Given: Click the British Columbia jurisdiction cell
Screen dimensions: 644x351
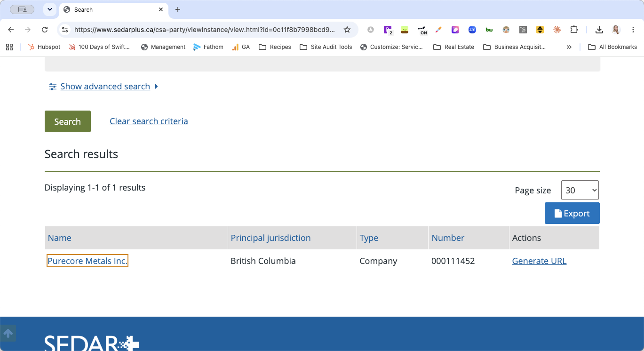Looking at the screenshot, I should 263,261.
